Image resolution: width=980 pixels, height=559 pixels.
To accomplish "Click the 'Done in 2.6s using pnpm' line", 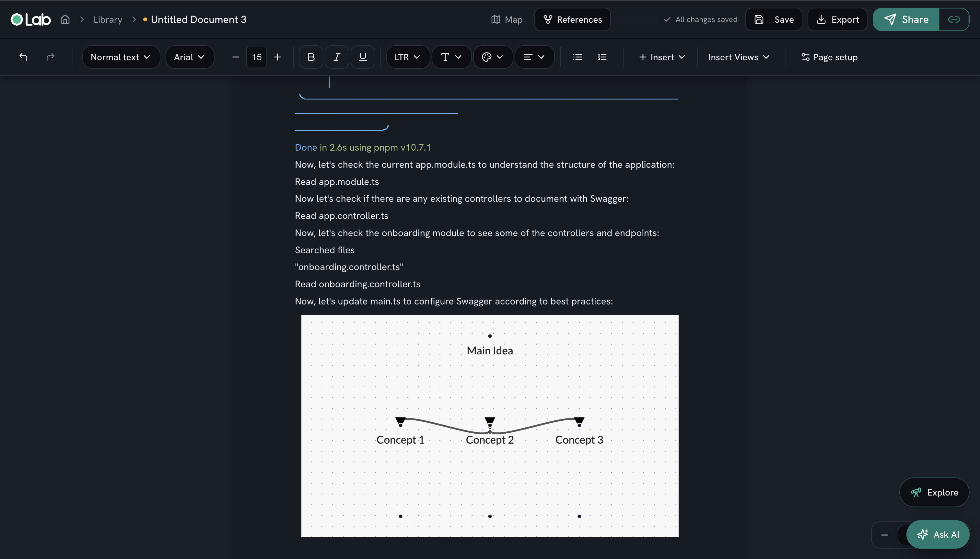I will 363,147.
